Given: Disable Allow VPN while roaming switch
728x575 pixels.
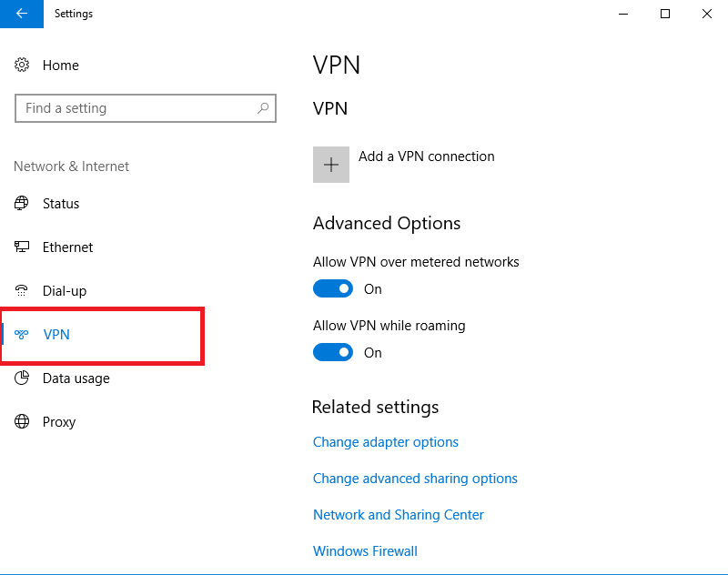Looking at the screenshot, I should (x=333, y=352).
